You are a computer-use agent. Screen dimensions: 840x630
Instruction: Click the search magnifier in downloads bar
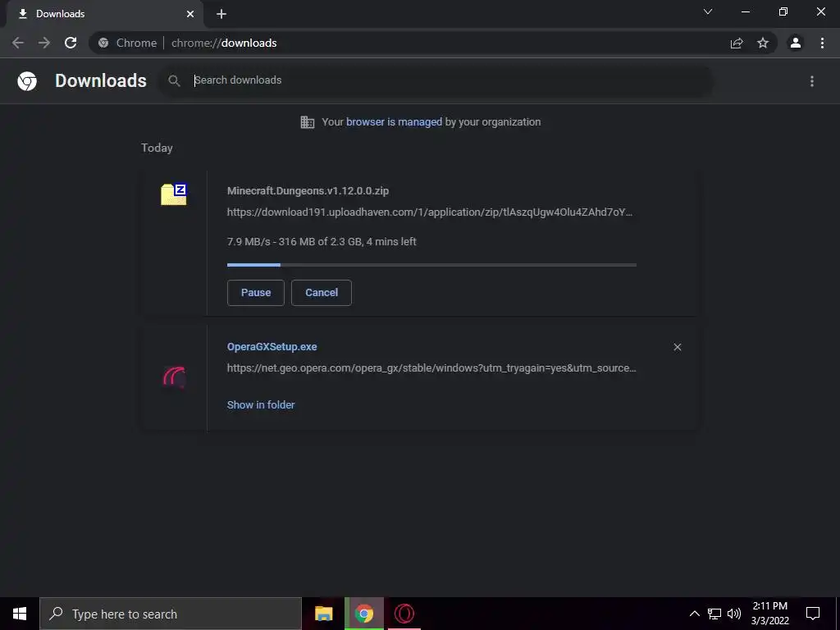coord(174,81)
